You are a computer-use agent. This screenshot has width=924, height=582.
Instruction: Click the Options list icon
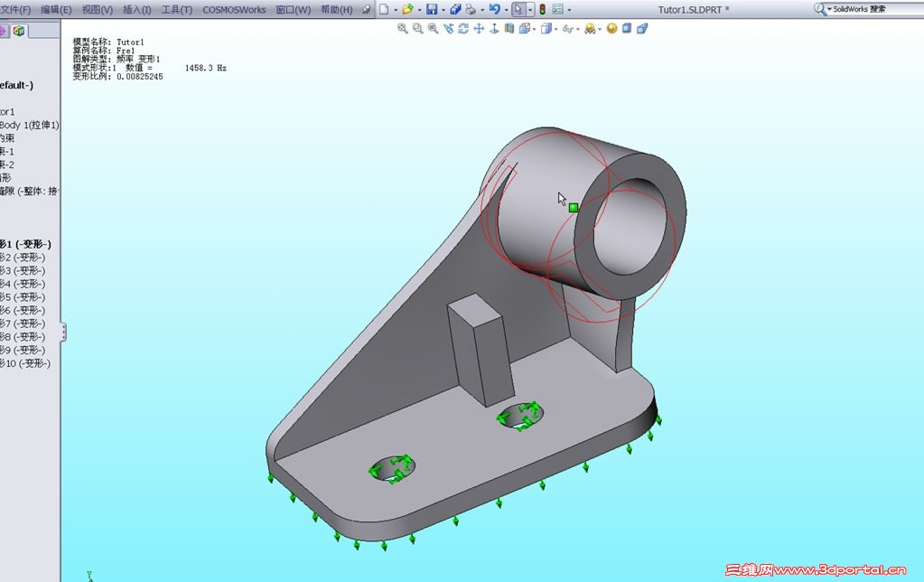tap(557, 9)
